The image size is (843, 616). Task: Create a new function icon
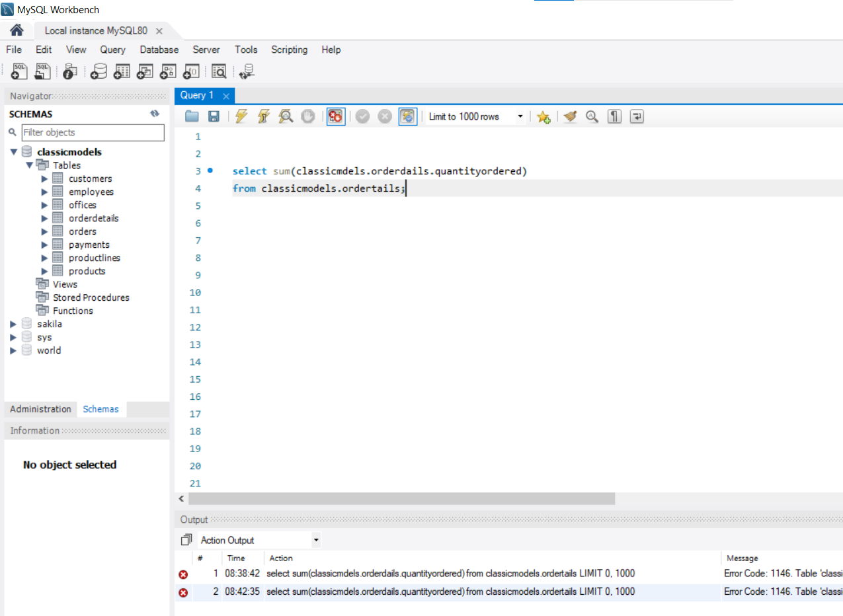click(x=191, y=71)
